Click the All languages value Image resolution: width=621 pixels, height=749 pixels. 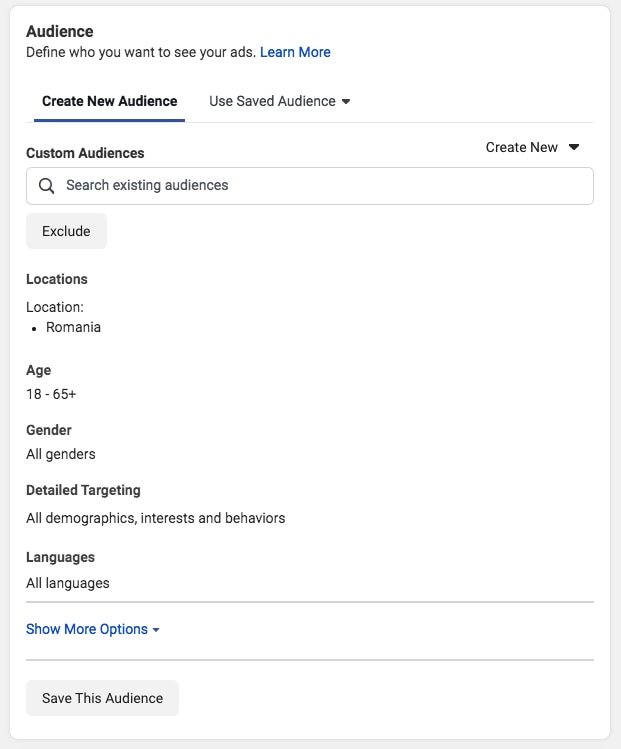(68, 583)
